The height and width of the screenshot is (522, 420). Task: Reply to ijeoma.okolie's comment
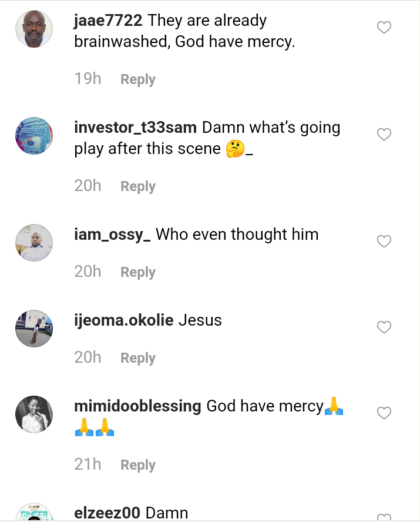137,358
